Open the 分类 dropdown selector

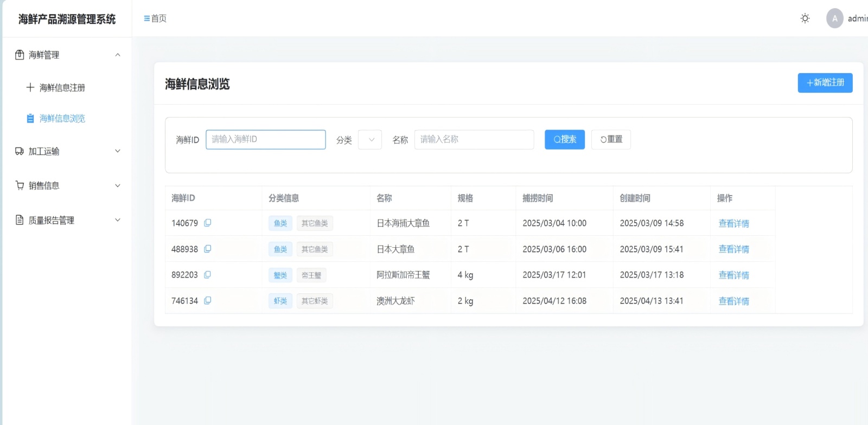coord(370,139)
